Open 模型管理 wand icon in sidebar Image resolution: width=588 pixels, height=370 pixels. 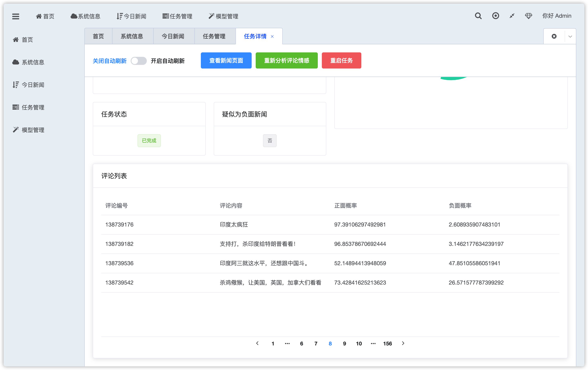(16, 130)
